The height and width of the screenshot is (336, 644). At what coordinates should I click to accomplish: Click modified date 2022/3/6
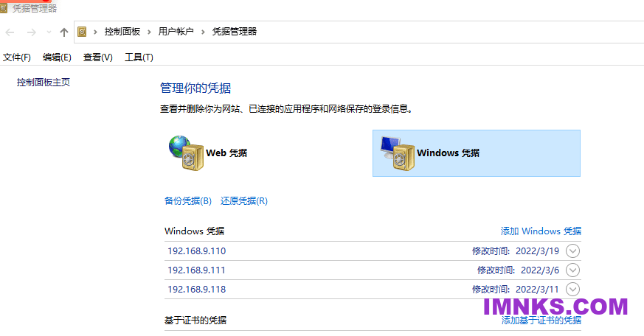540,270
